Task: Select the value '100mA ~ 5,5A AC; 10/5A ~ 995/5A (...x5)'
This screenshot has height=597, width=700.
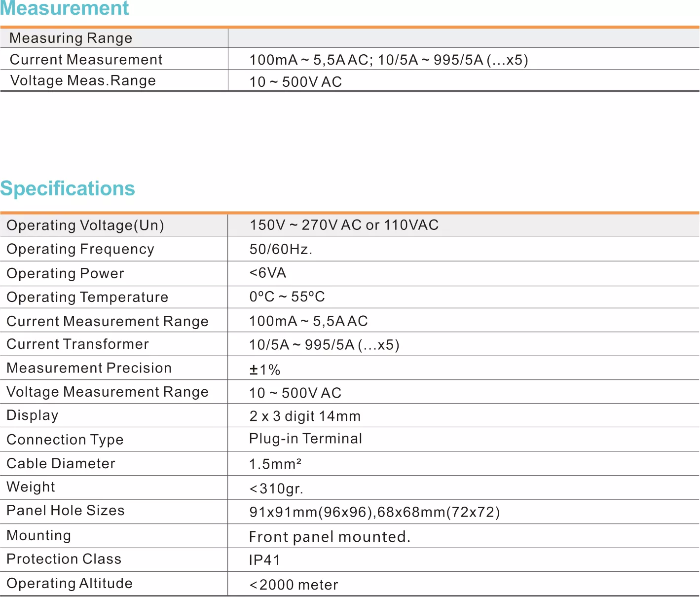Action: (x=389, y=60)
